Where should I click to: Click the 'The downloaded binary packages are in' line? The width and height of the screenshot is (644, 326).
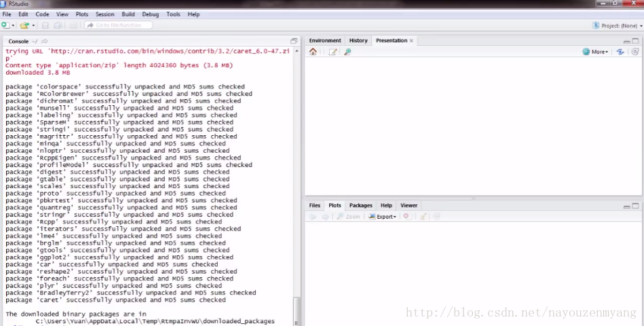pos(76,314)
